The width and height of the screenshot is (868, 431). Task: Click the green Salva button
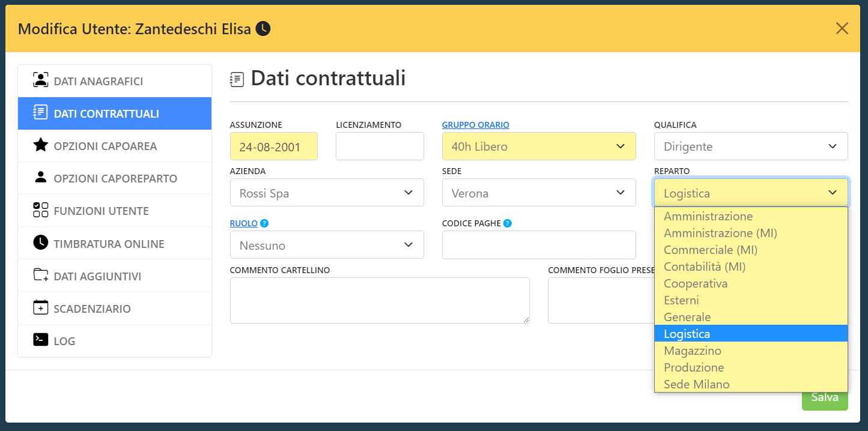click(x=825, y=397)
